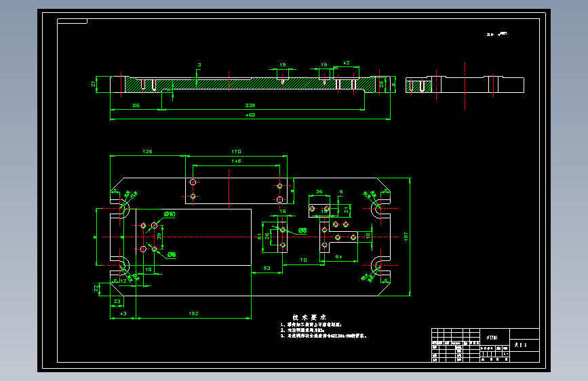The height and width of the screenshot is (381, 588).
Task: Click the 技术要求 technical requirements heading
Action: [309, 318]
